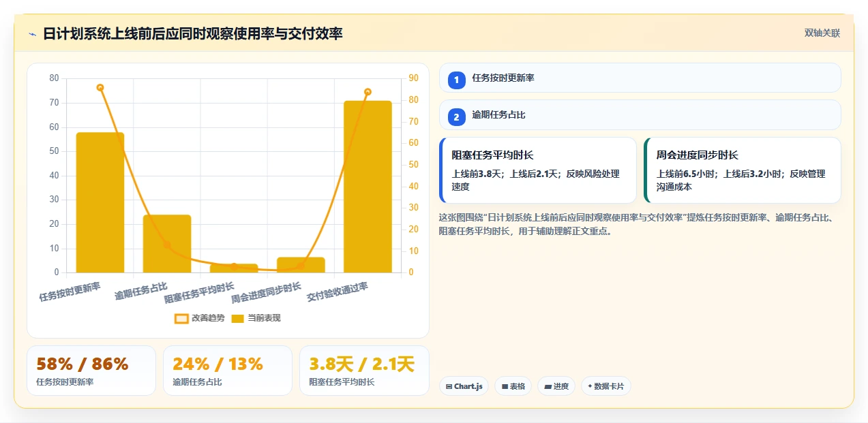Select numbered item 1 任务按时更新率
Viewport: 868px width, 423px height.
tap(640, 78)
